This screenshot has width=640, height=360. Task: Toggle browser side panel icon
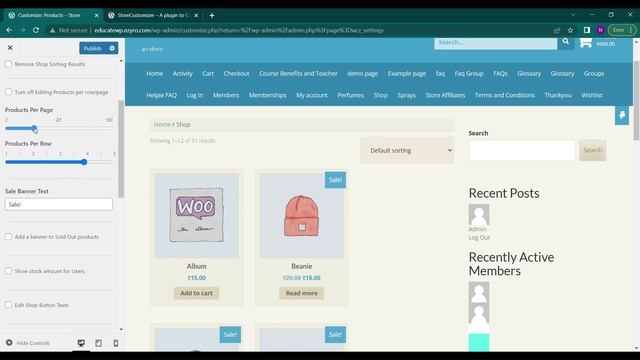click(587, 30)
